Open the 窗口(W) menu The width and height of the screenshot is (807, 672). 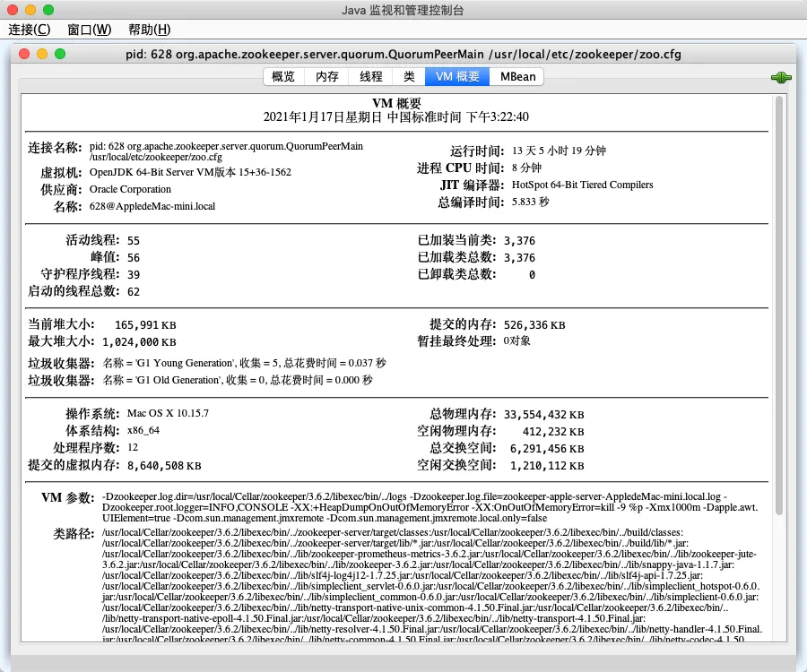point(89,30)
